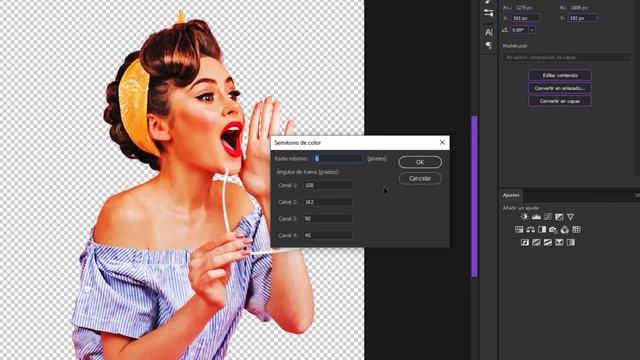The width and height of the screenshot is (640, 360).
Task: Add an Invert adjustment layer
Action: coord(525,242)
